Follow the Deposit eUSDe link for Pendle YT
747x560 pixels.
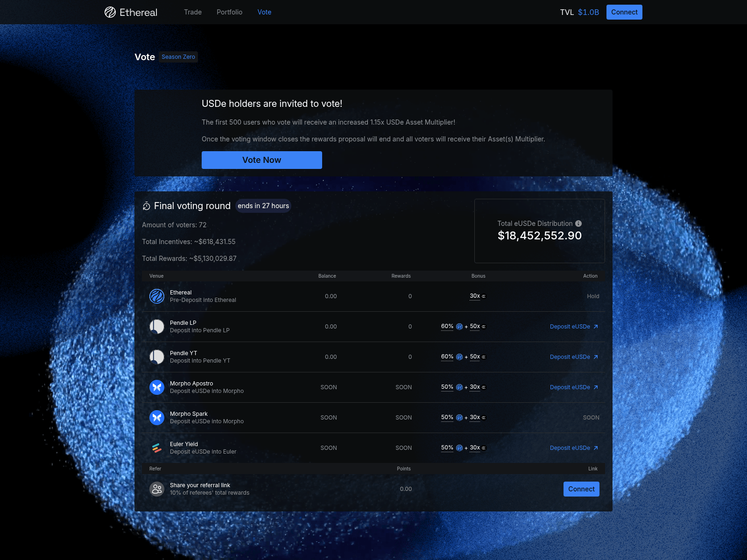(571, 357)
